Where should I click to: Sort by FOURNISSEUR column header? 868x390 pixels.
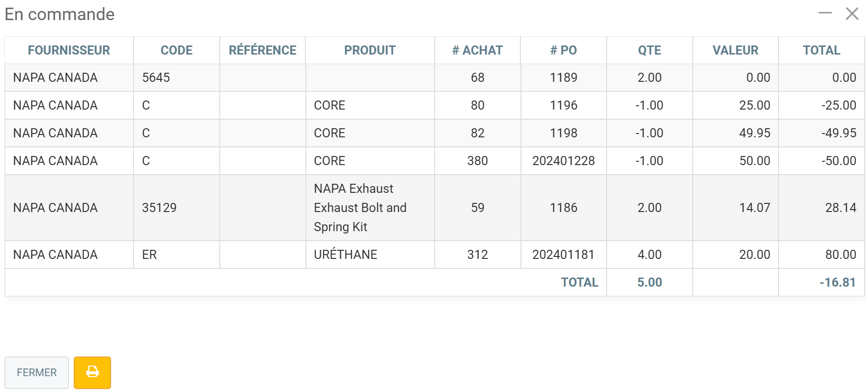[69, 50]
